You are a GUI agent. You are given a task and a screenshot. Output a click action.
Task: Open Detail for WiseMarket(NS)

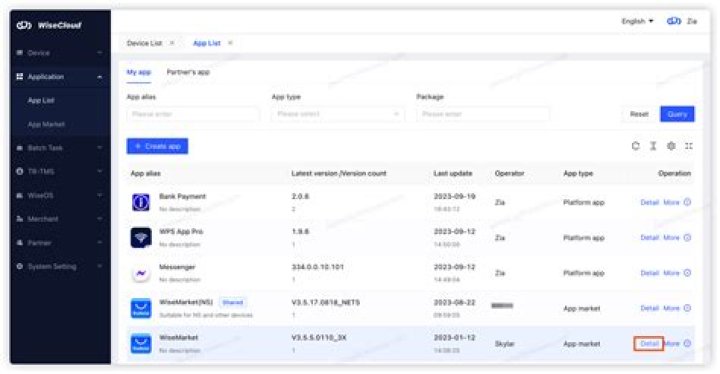tap(649, 308)
